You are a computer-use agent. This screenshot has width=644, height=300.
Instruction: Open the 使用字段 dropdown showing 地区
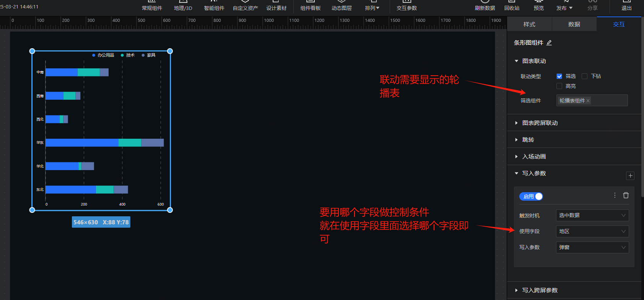(592, 231)
